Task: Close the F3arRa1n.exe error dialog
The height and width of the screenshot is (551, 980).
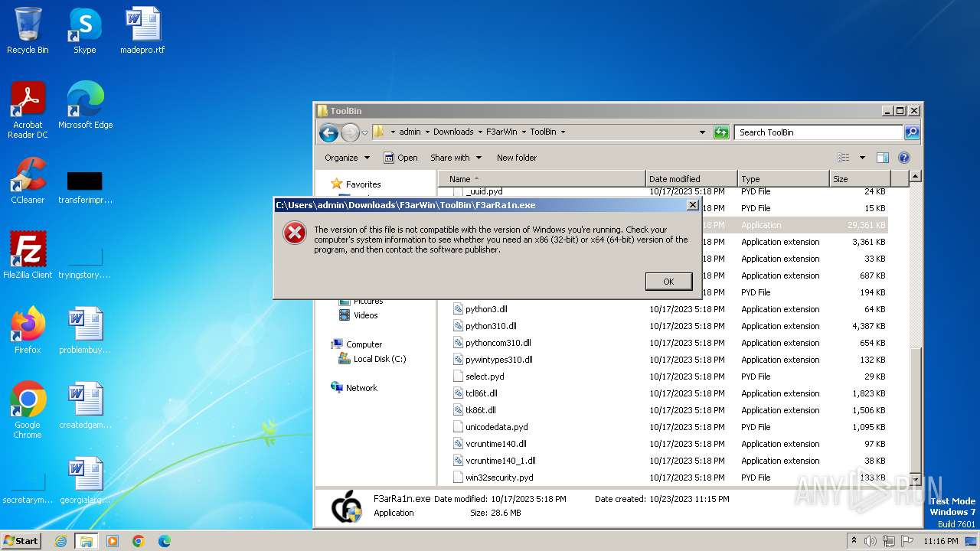Action: pos(693,205)
